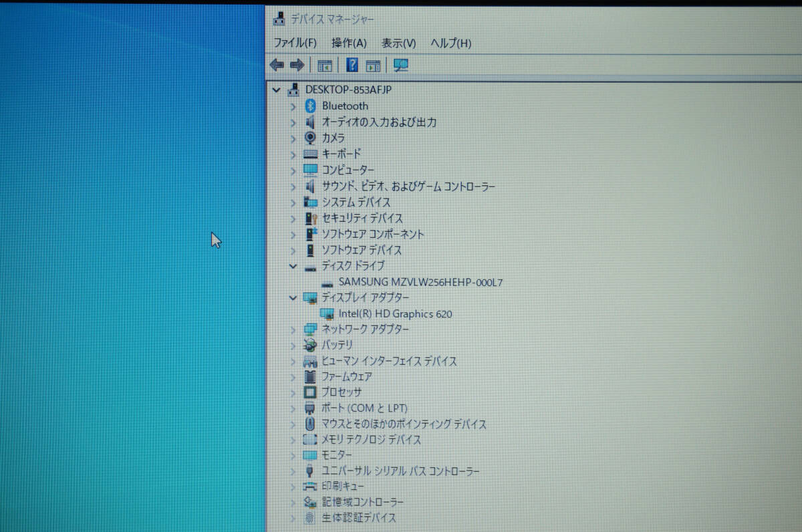
Task: Open the 操作(A) menu
Action: pos(349,43)
